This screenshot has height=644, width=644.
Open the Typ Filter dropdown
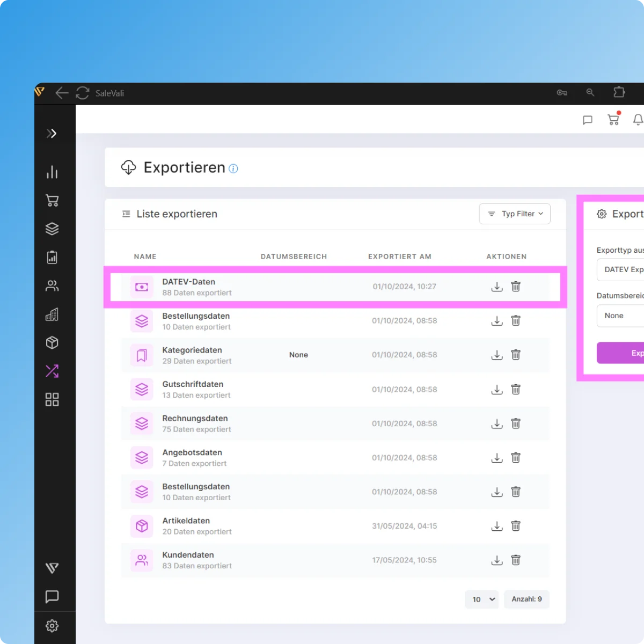515,214
